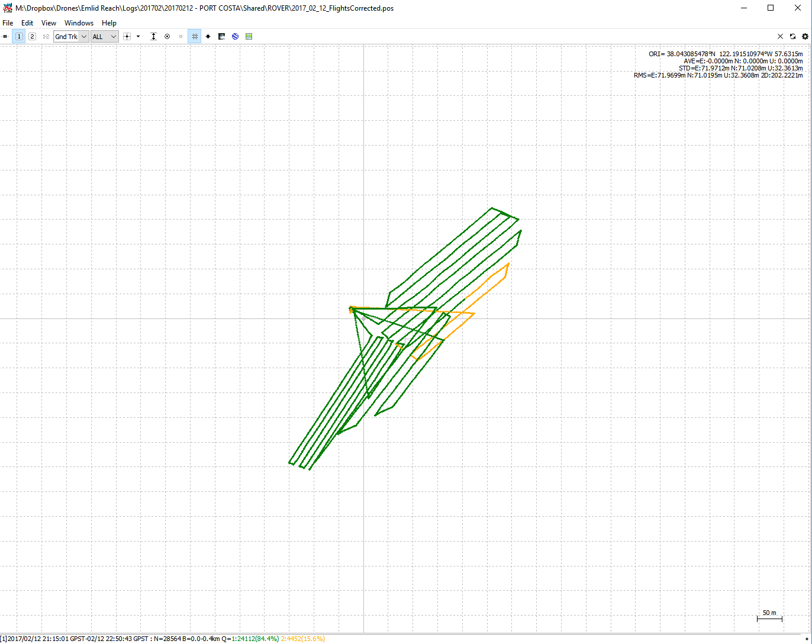Open the Google Earth view globe icon
Viewport: 812px width, 644px height.
pyautogui.click(x=235, y=37)
